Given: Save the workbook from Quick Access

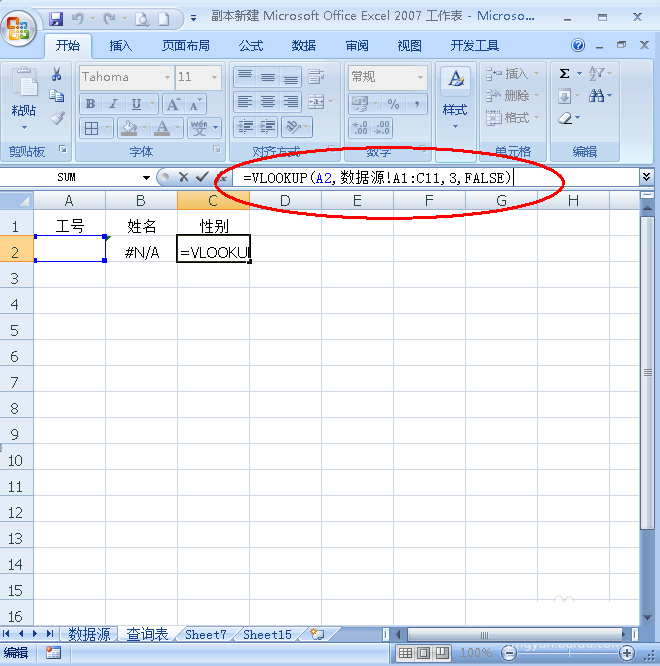Looking at the screenshot, I should (x=56, y=19).
